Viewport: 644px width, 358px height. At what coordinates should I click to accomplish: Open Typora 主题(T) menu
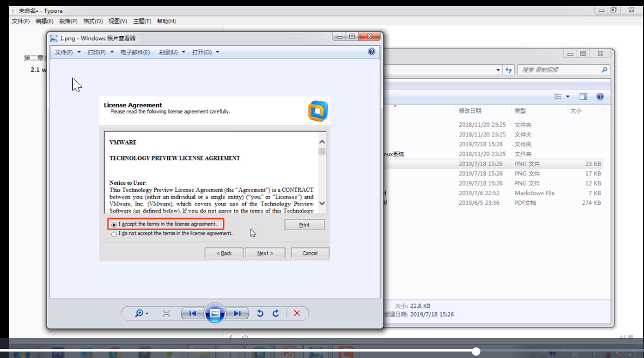(x=142, y=21)
